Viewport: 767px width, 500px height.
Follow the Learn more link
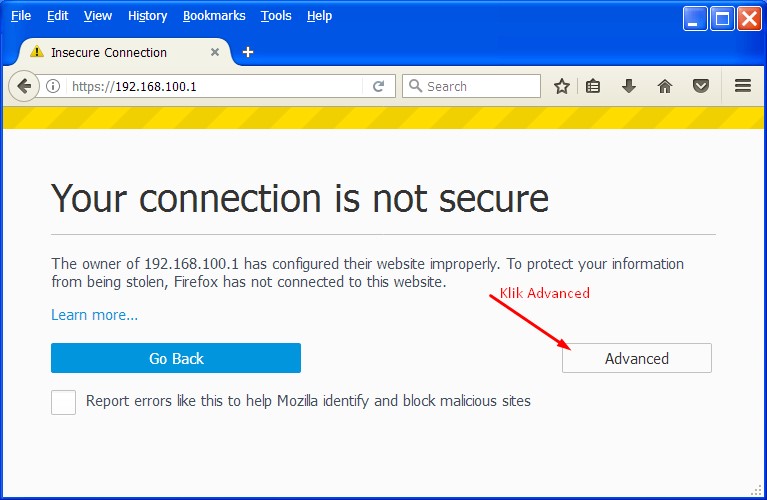click(x=95, y=315)
